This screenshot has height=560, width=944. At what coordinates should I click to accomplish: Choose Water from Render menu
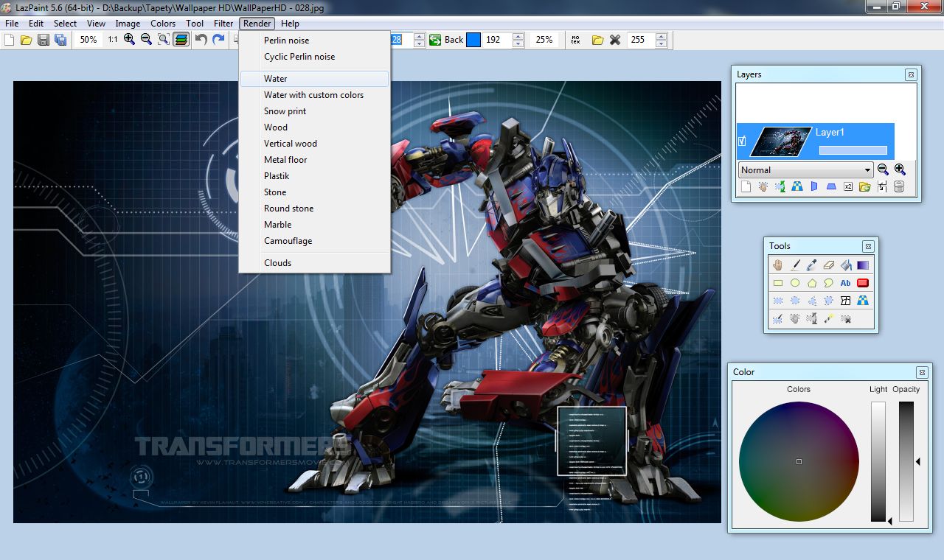(x=314, y=79)
